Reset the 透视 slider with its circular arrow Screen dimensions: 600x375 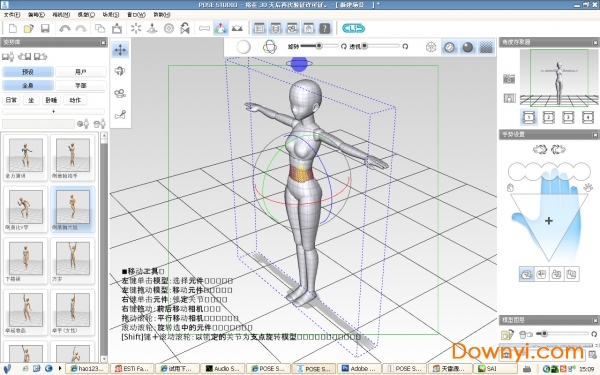tap(405, 46)
